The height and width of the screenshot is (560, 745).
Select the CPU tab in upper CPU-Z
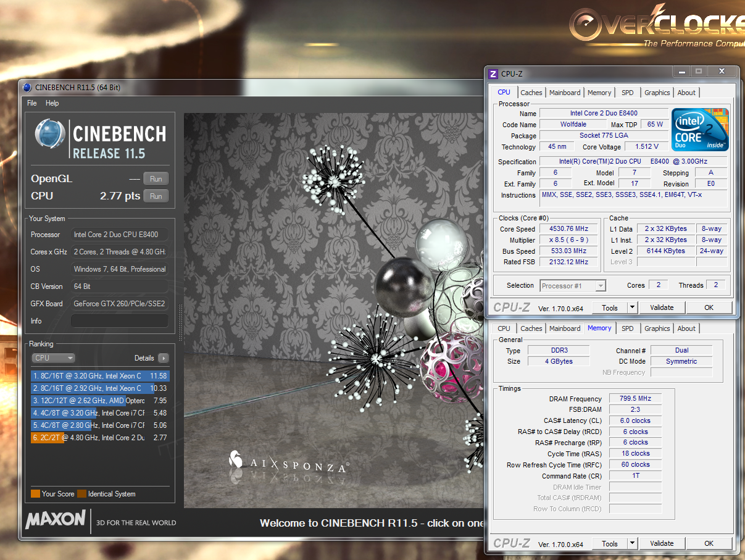[x=504, y=92]
